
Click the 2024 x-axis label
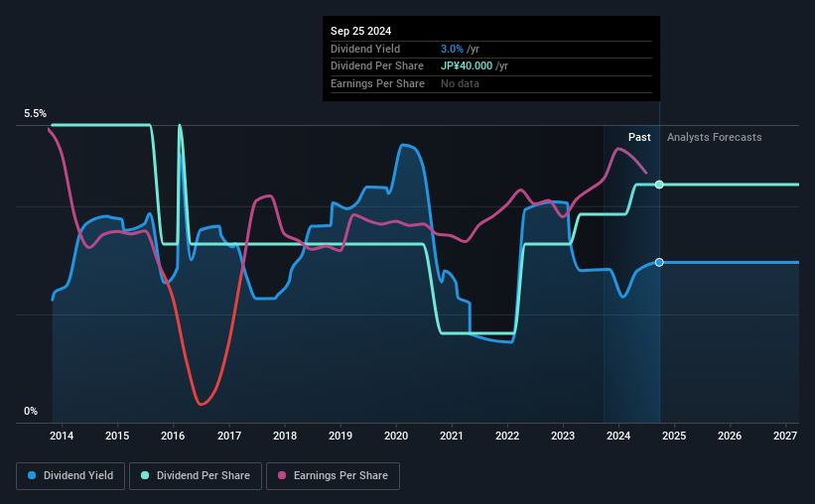click(x=618, y=436)
